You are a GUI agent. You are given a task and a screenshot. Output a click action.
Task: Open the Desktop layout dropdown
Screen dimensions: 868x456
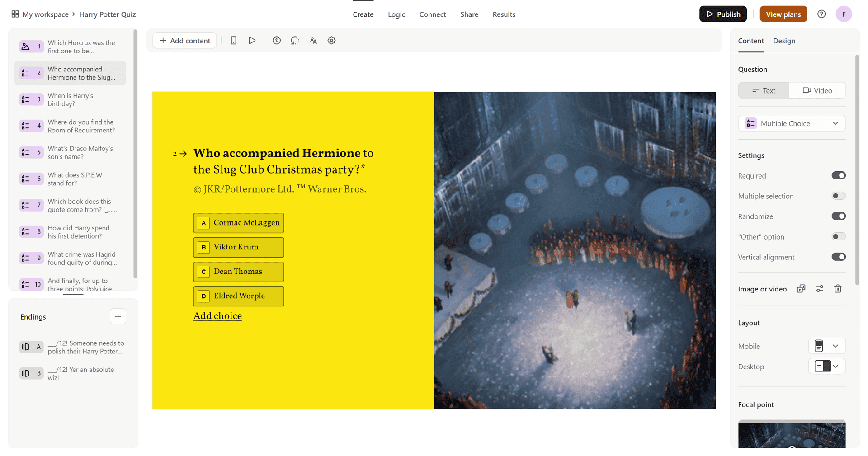coord(826,367)
